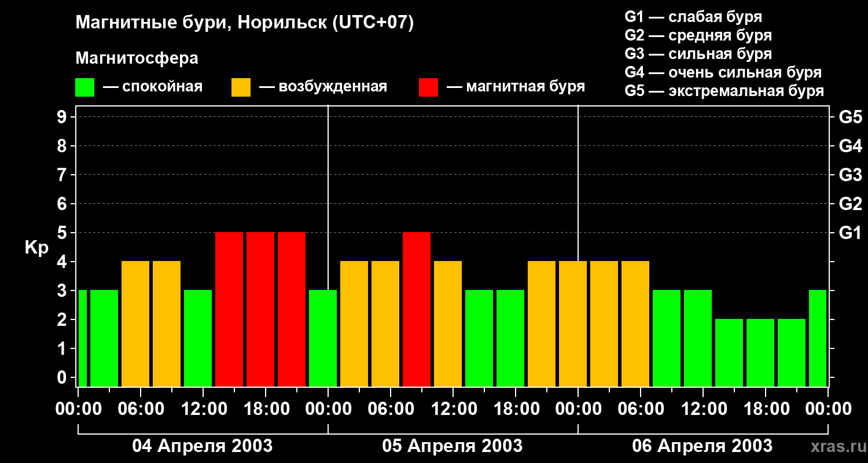Click the 04 April red bar above 18:00
Screen dimensions: 868x463
260,309
